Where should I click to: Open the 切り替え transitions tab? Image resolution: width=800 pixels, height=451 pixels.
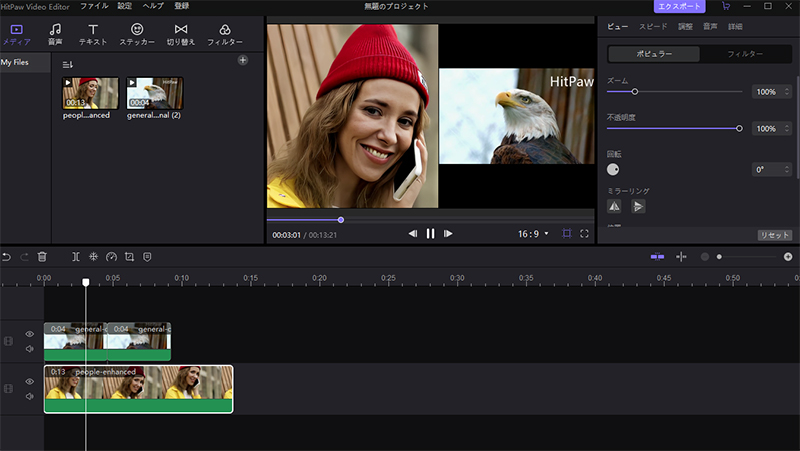click(x=181, y=35)
